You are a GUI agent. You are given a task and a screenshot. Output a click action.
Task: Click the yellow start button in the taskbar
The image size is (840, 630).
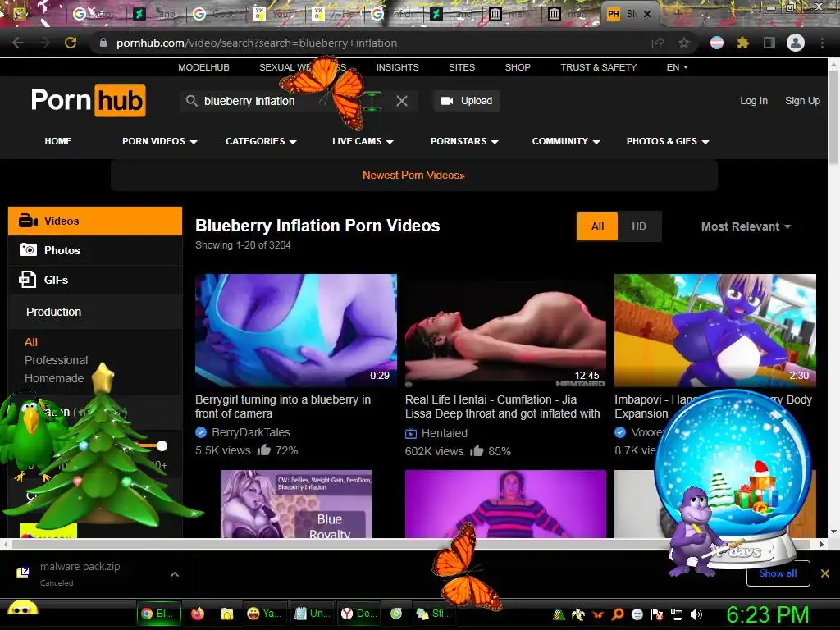point(22,608)
